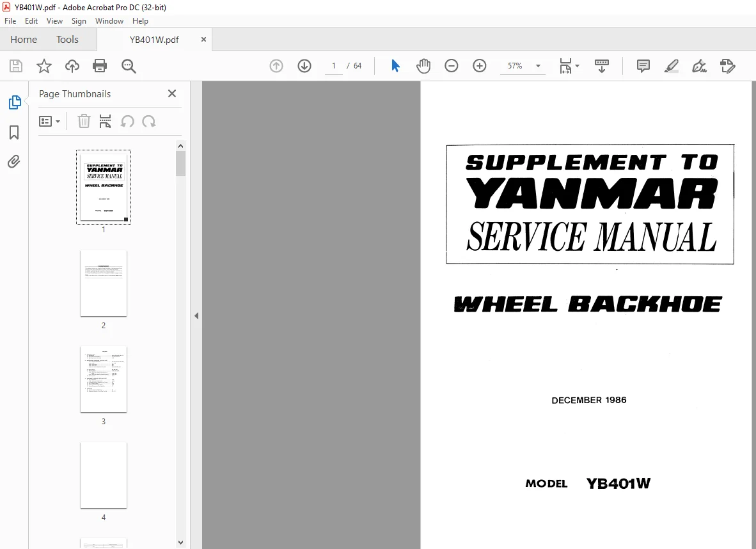The height and width of the screenshot is (549, 756).
Task: Zoom out with minus button
Action: (452, 66)
